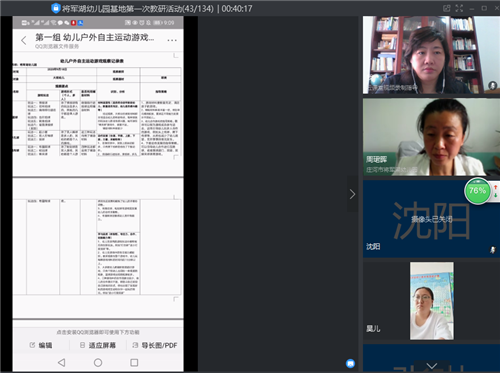Click the microphone status icon on 沈阳 tile
Screen dimensions: 500x373
coord(493,250)
